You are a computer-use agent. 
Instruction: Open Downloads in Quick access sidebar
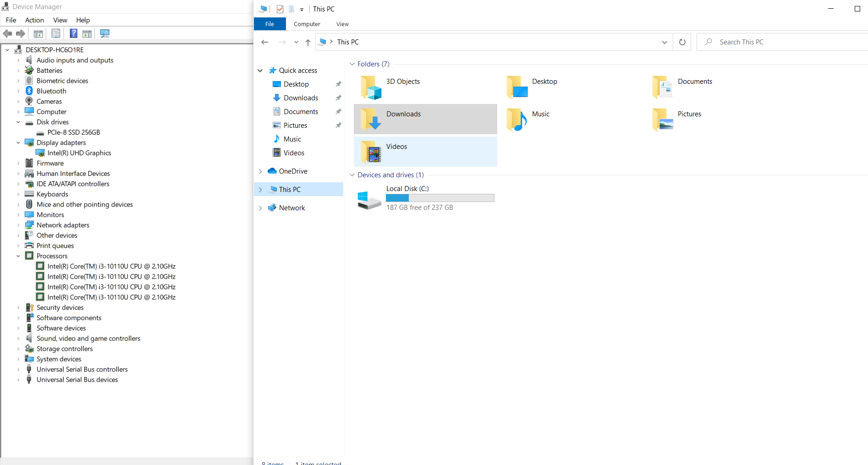point(301,98)
